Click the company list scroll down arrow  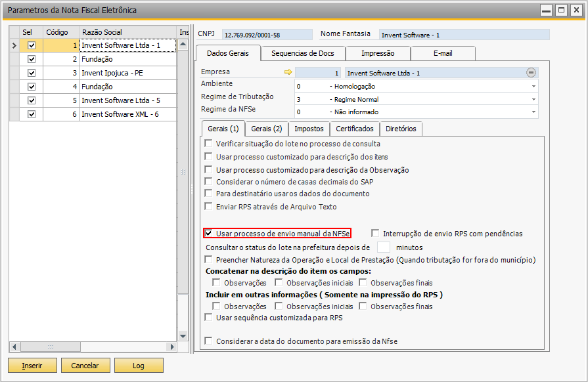183,336
